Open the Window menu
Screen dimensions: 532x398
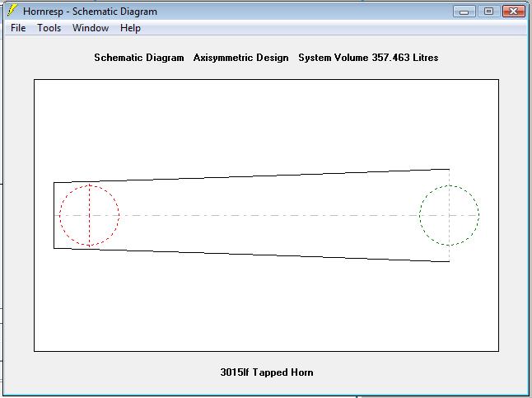[x=91, y=28]
